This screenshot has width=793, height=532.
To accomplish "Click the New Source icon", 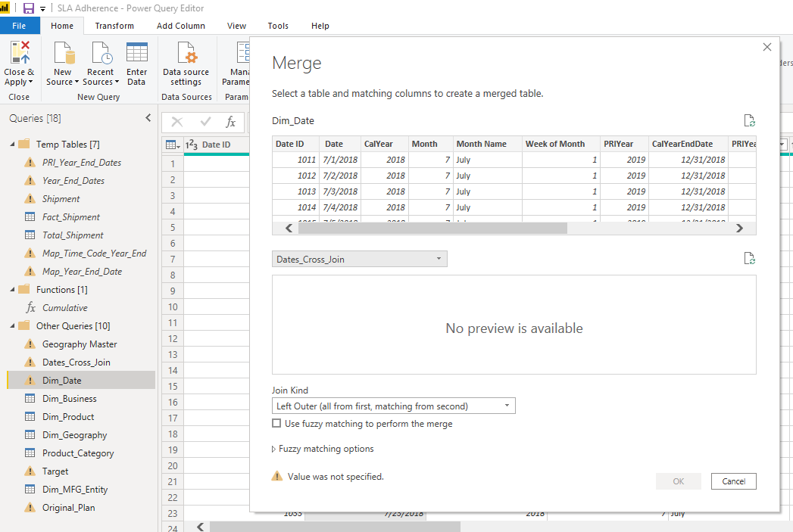I will click(64, 53).
